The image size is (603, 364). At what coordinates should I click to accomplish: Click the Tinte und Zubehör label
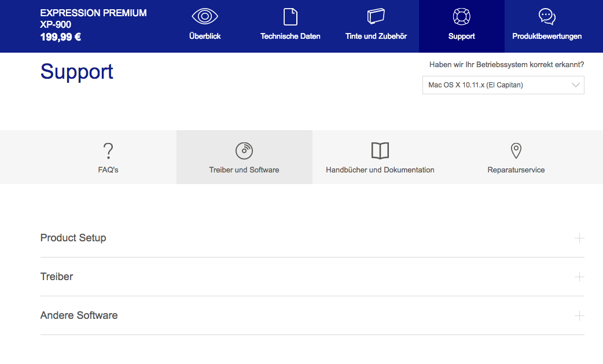tap(376, 36)
